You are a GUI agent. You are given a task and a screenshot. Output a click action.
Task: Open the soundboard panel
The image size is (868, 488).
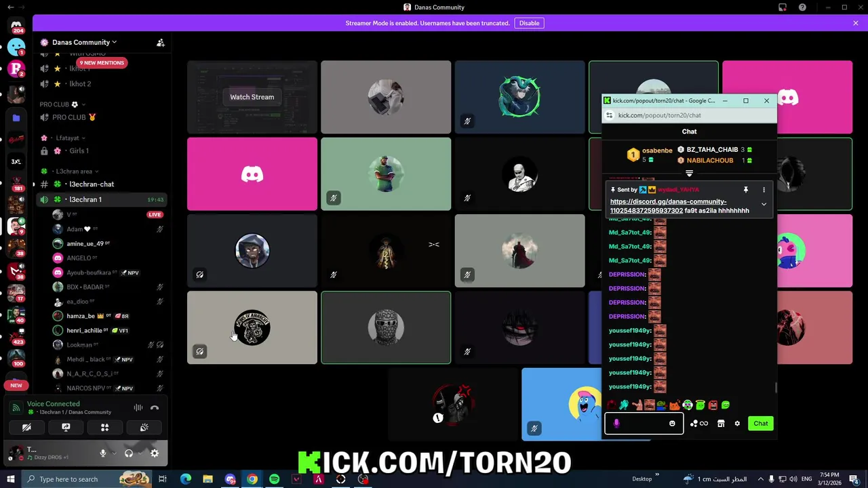144,428
